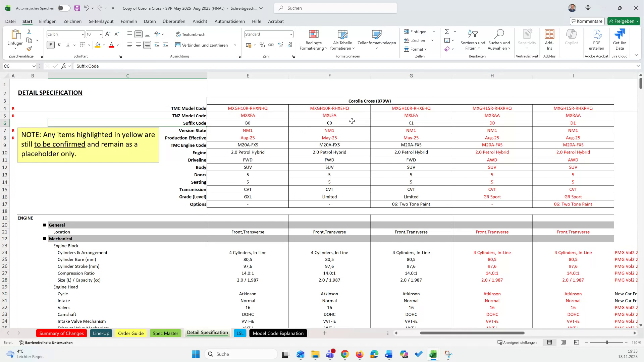
Task: Toggle bold formatting
Action: 51,45
